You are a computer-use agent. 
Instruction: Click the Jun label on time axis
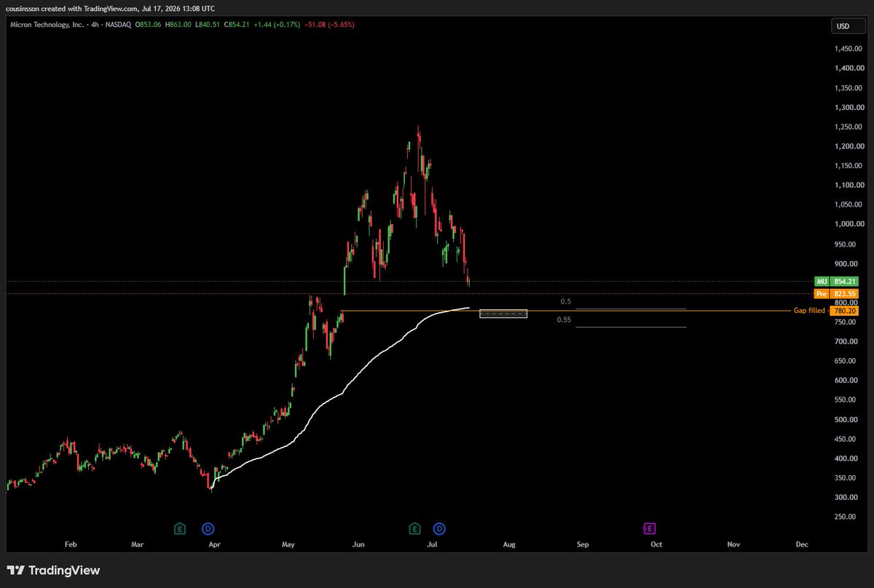tap(358, 544)
